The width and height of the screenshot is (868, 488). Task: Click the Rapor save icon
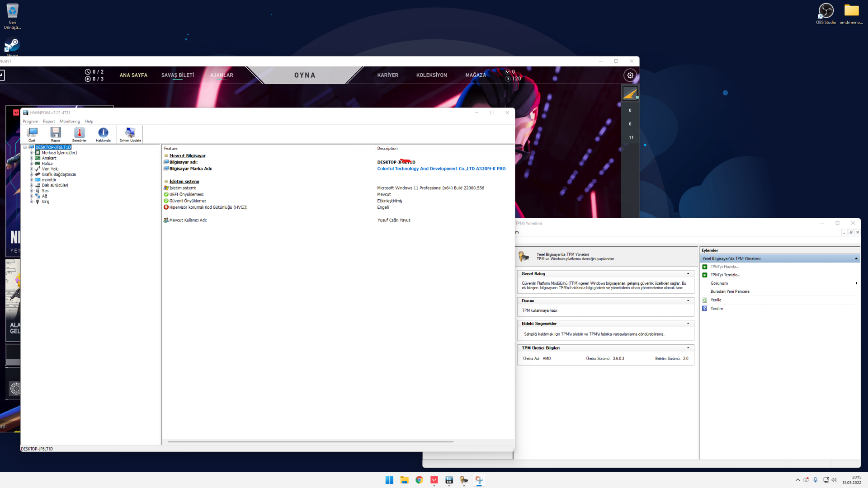tap(56, 134)
